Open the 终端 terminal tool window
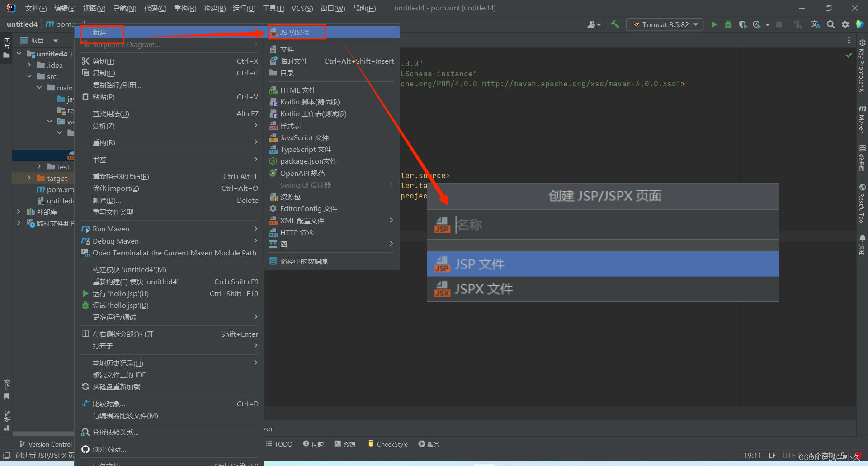This screenshot has height=466, width=868. click(x=345, y=444)
